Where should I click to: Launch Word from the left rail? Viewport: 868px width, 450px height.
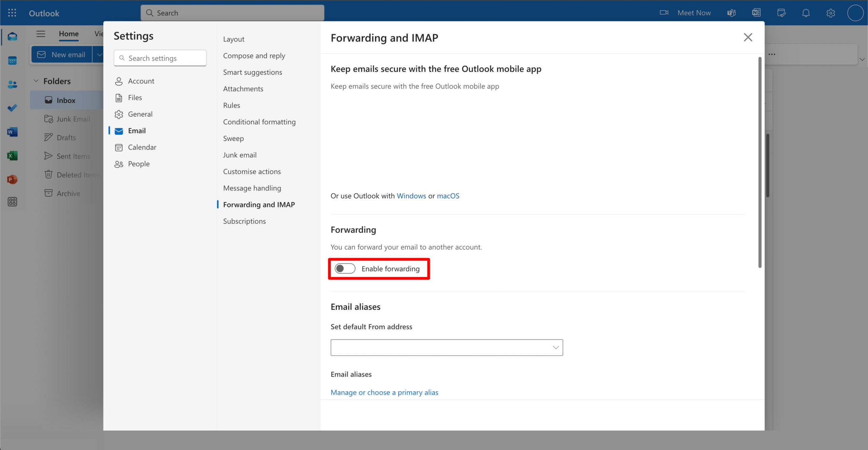(x=12, y=132)
